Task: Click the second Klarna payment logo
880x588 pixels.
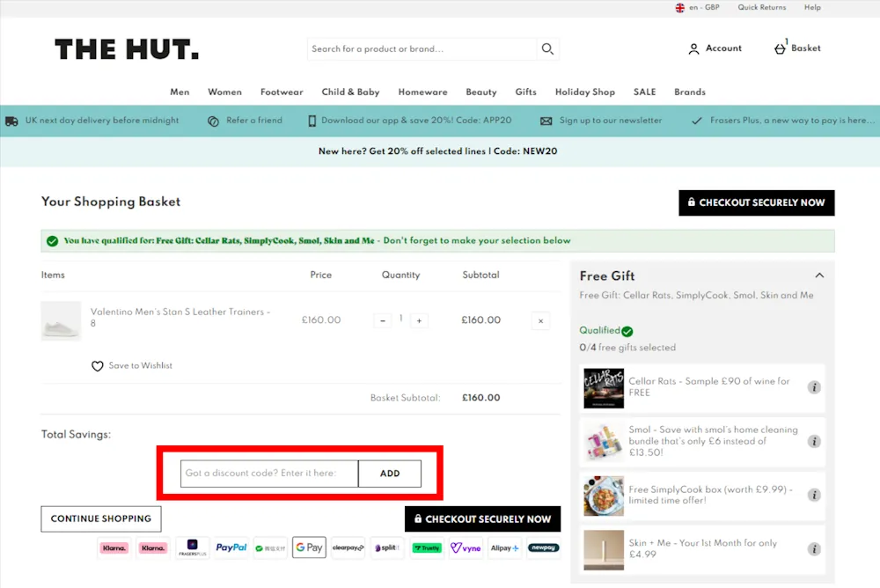Action: (152, 548)
